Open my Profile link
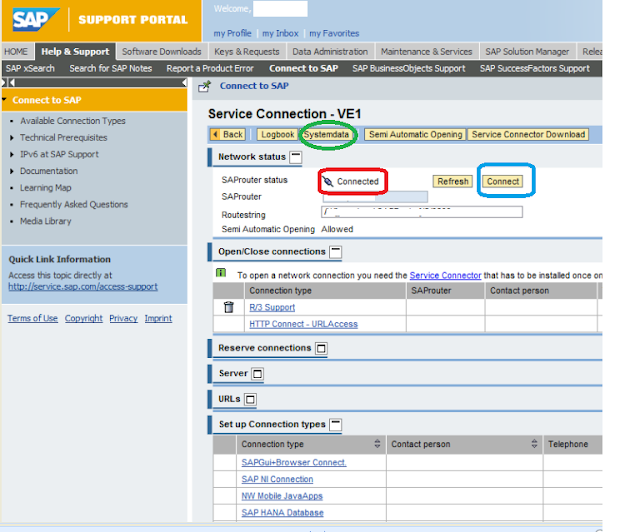This screenshot has height=532, width=640. point(232,33)
